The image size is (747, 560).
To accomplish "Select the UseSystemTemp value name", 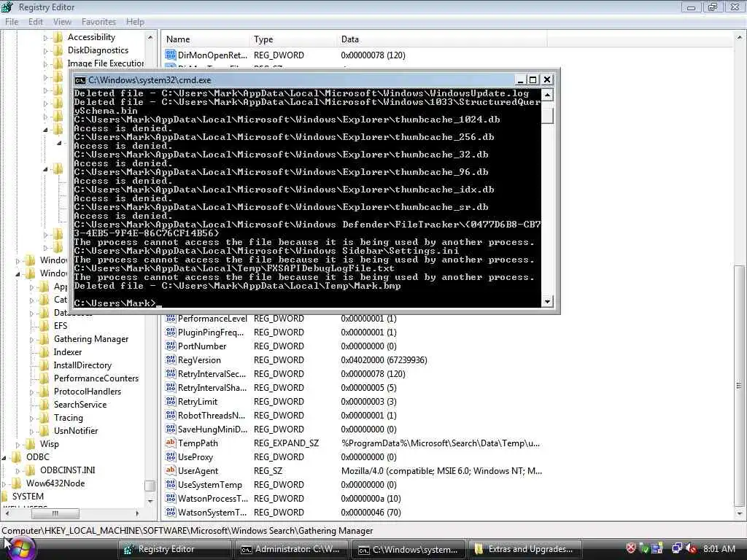I will [x=209, y=485].
